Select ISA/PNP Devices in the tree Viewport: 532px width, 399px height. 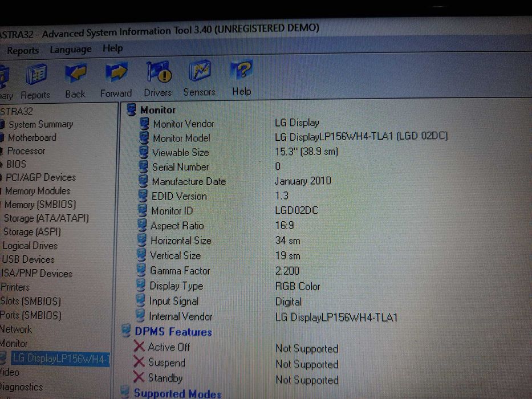pyautogui.click(x=36, y=274)
